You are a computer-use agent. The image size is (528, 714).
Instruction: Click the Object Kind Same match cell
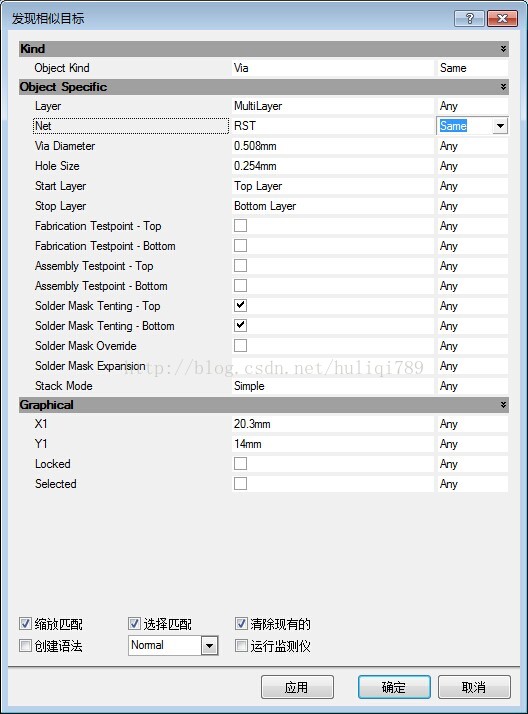[472, 68]
